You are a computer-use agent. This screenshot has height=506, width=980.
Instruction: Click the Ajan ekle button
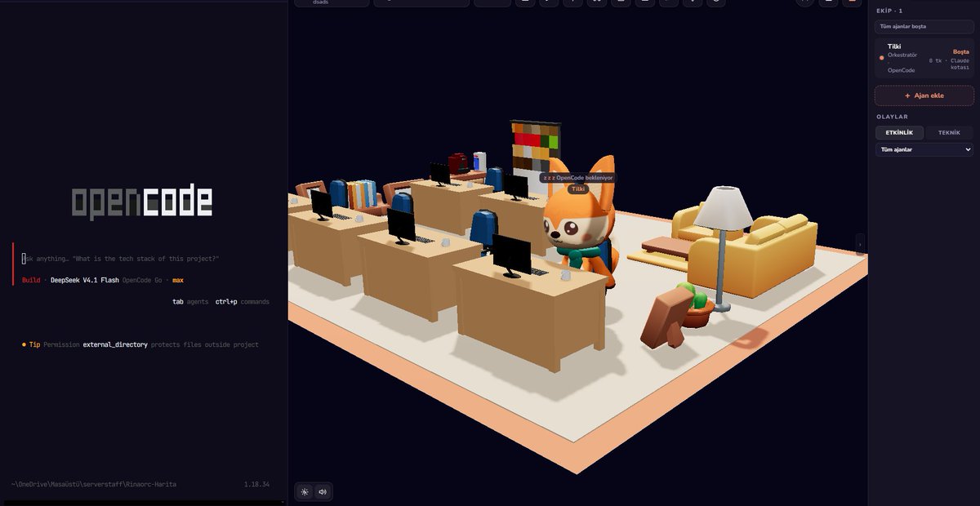pyautogui.click(x=924, y=95)
